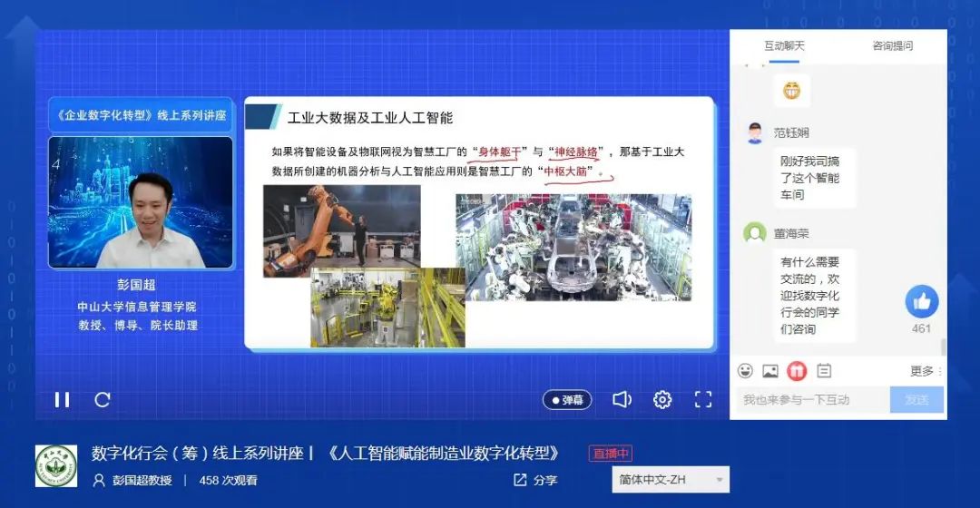The height and width of the screenshot is (508, 980).
Task: Click the image upload icon in chat
Action: (x=770, y=370)
